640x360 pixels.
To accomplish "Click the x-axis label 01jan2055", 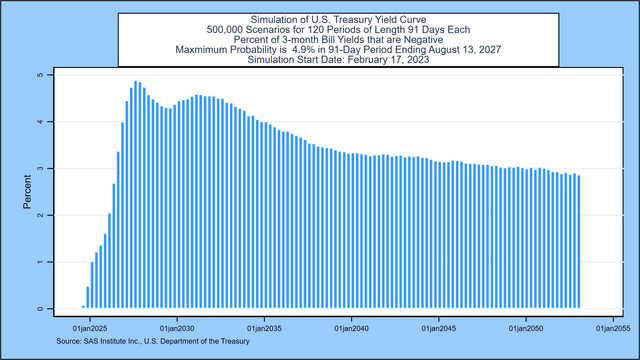I will tap(613, 328).
